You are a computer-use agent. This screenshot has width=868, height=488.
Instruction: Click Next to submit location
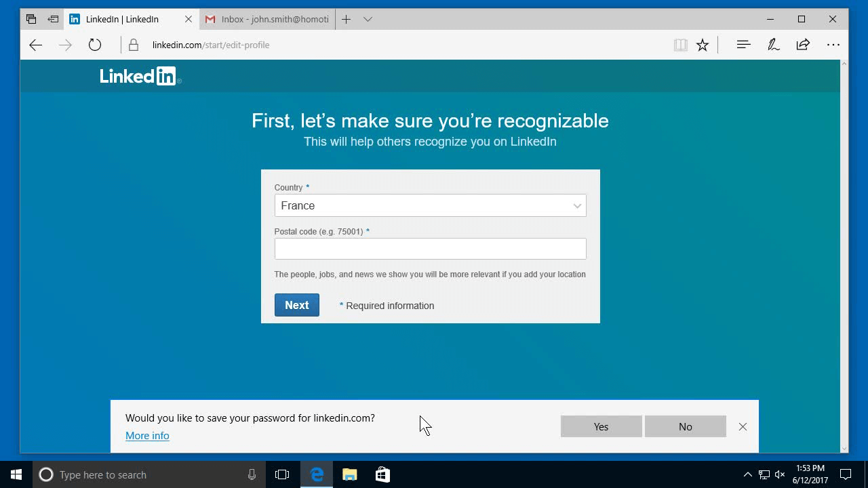coord(296,305)
